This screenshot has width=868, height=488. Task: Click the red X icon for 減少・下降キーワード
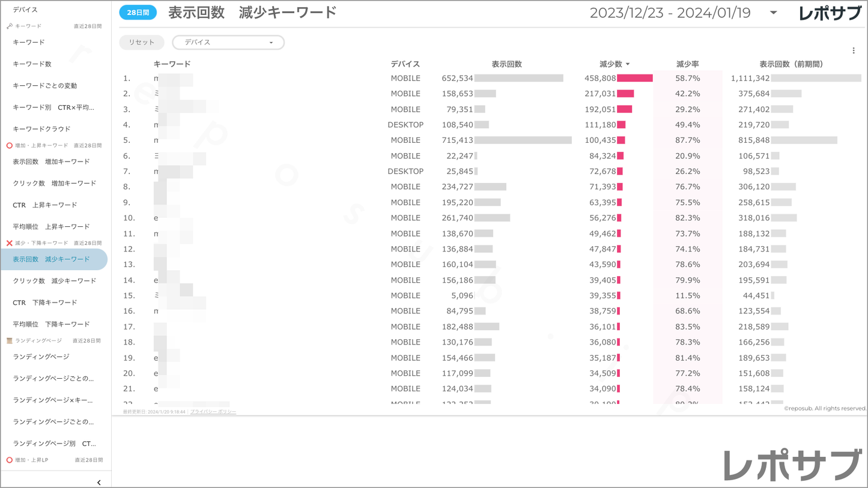click(x=10, y=243)
